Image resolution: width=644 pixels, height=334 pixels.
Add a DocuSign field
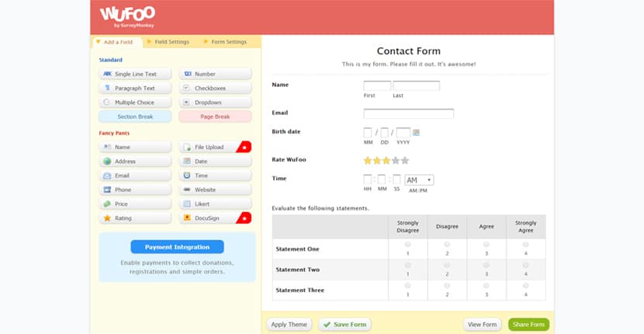pos(215,218)
